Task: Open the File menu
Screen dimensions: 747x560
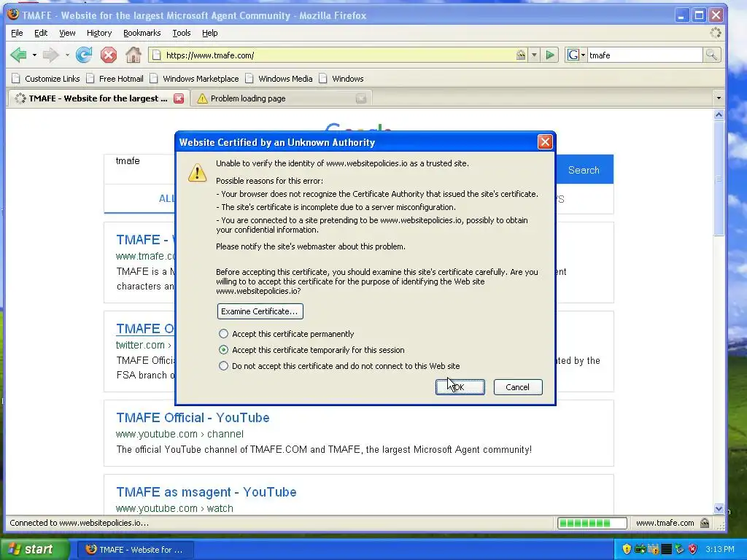Action: (17, 33)
